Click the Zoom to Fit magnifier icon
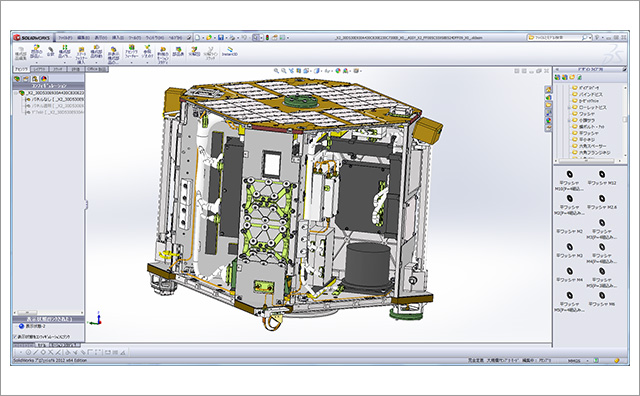 click(x=276, y=71)
